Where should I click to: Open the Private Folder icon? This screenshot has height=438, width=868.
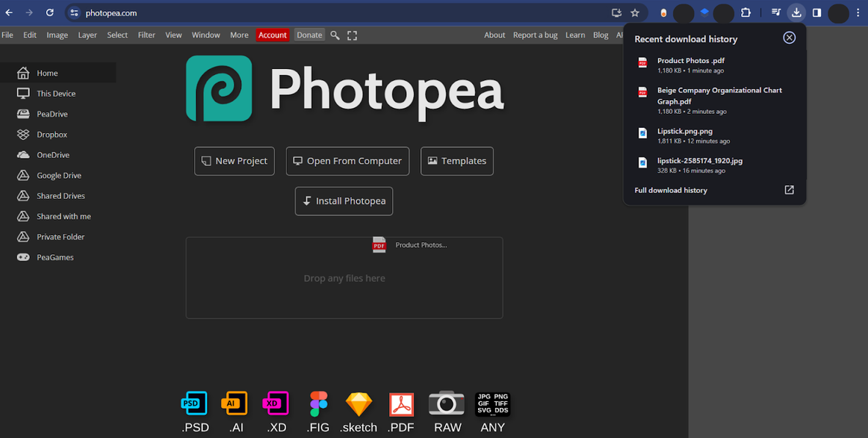(23, 237)
